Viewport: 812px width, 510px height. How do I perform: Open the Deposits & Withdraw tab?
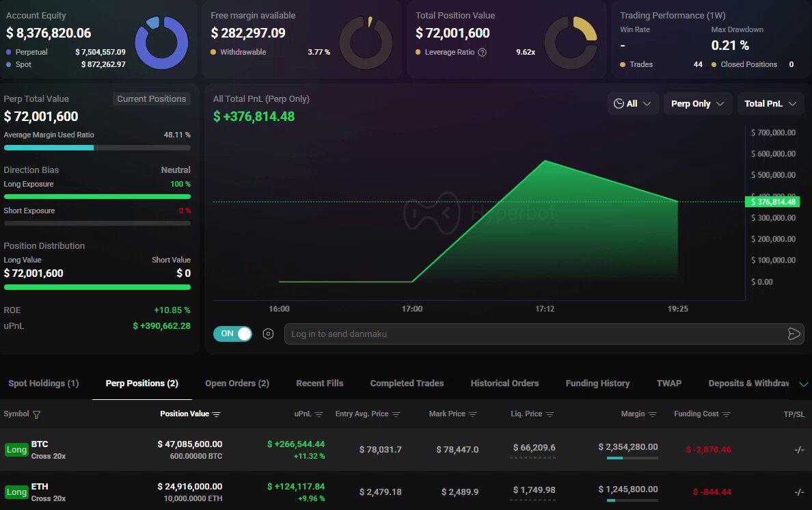pos(749,383)
